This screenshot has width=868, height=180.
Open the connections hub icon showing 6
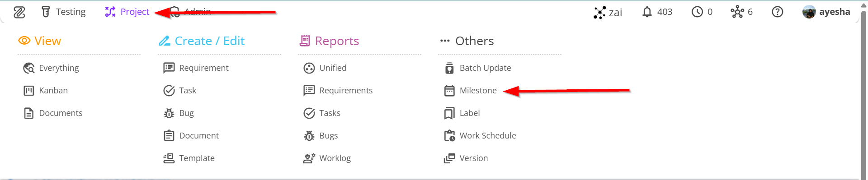tap(737, 12)
